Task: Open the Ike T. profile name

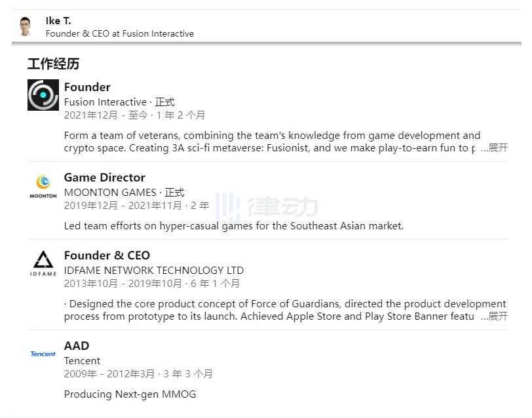Action: click(58, 21)
